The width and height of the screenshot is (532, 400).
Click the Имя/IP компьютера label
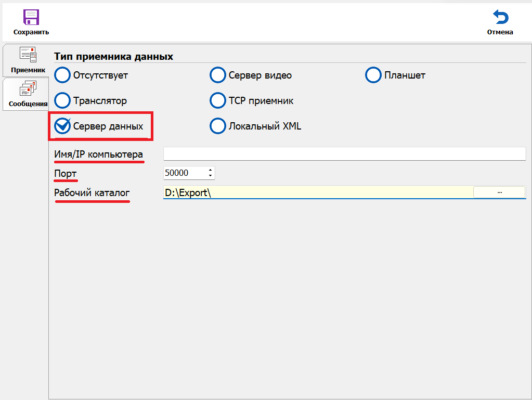click(98, 154)
